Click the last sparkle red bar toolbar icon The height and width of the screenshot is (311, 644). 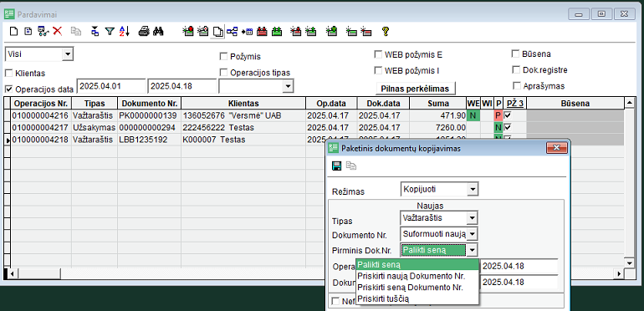point(366,31)
